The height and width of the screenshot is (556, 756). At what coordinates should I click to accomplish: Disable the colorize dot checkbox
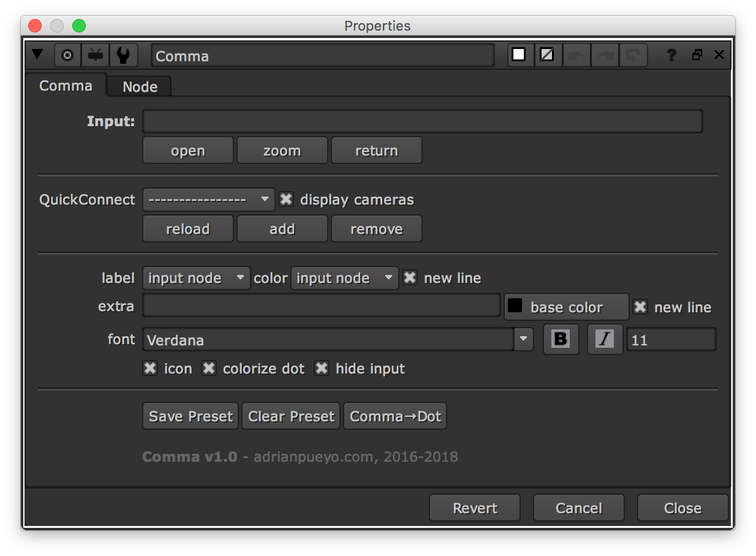[210, 369]
